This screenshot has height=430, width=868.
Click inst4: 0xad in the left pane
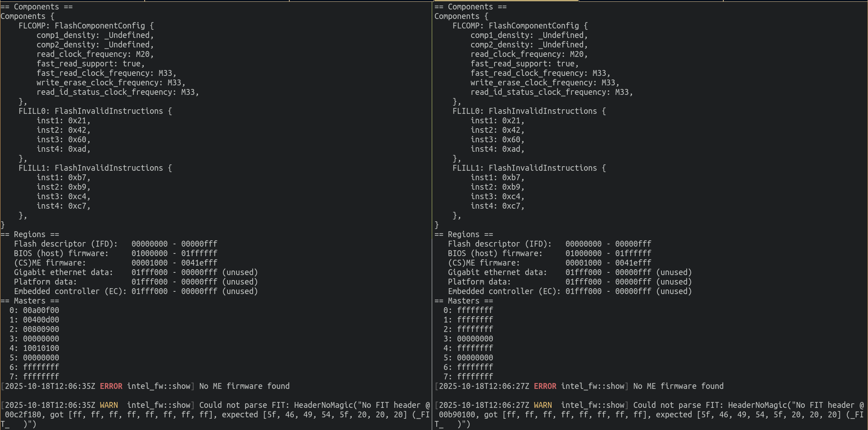tap(63, 149)
